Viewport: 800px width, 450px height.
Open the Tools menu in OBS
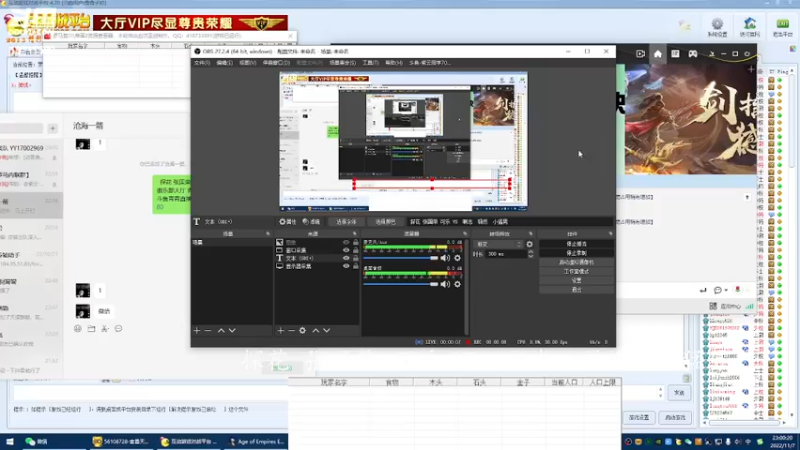coord(370,63)
